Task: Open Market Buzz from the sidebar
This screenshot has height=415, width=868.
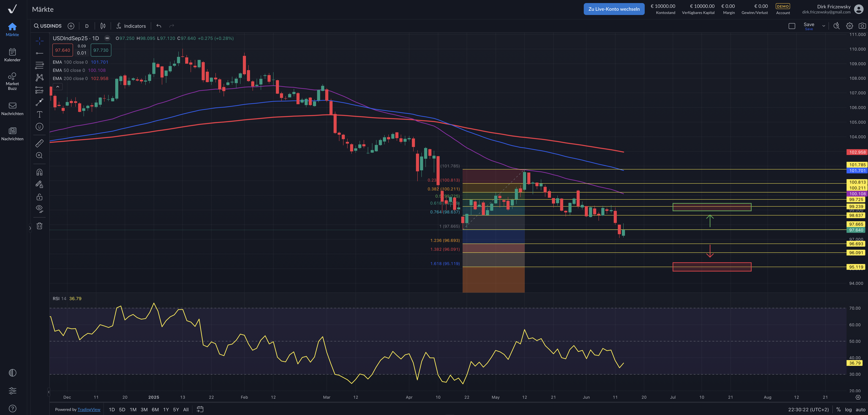Action: 12,81
